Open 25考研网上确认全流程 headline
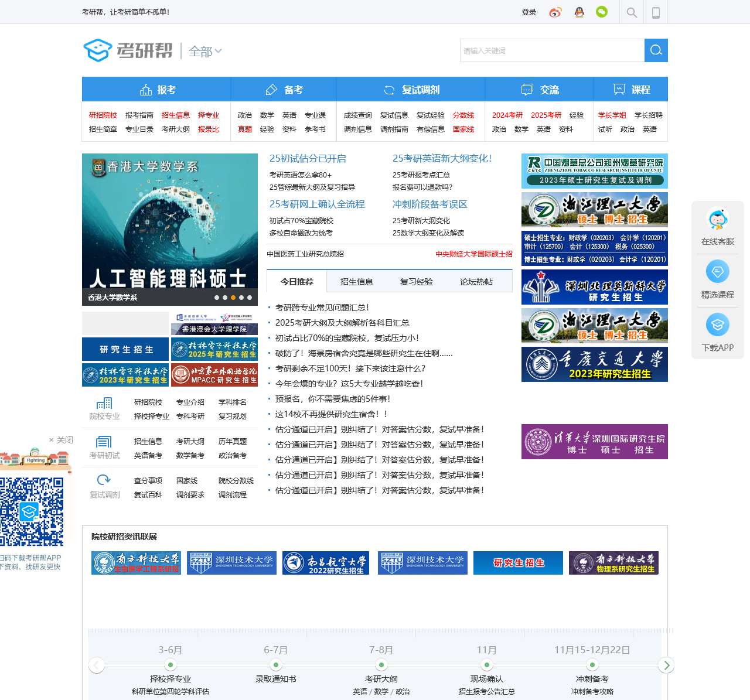750x700 pixels. [317, 204]
